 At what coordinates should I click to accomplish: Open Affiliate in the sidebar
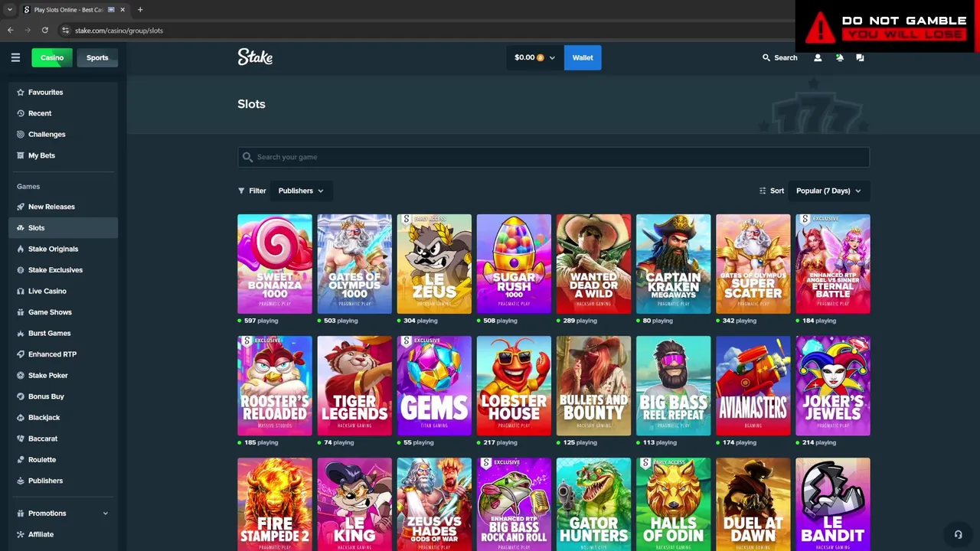click(x=63, y=534)
